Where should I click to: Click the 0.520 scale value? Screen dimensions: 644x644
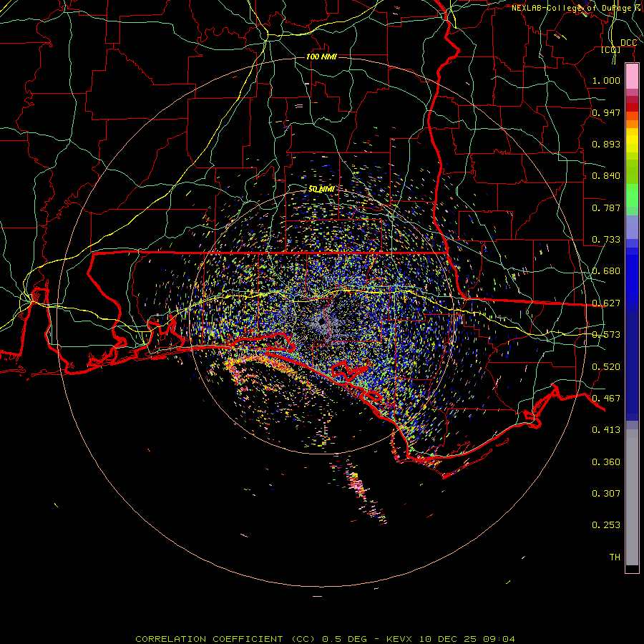pos(606,367)
